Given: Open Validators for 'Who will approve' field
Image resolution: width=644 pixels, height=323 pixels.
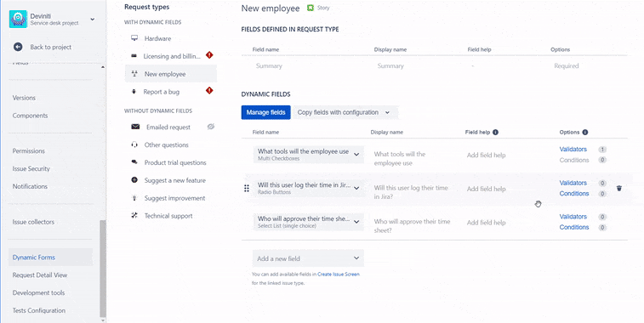Looking at the screenshot, I should (x=573, y=217).
